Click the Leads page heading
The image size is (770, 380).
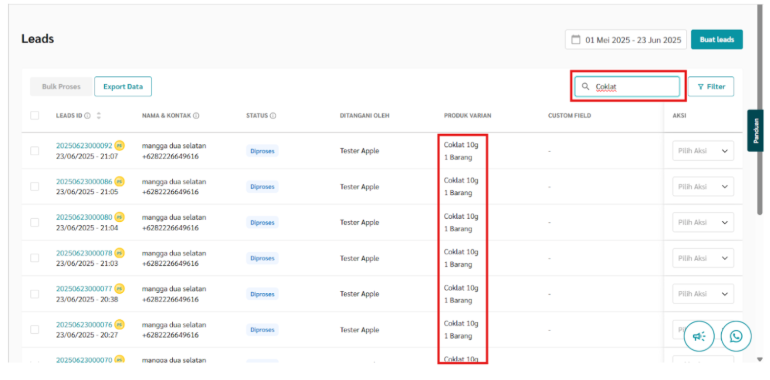click(x=37, y=39)
